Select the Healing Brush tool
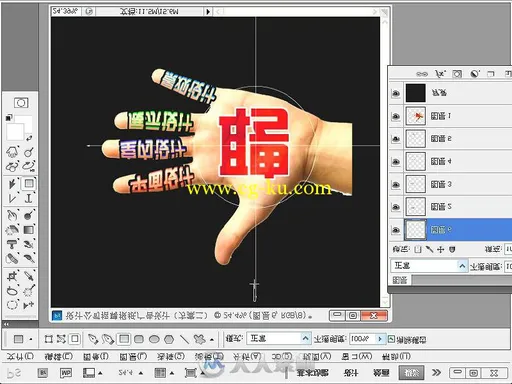 click(x=13, y=259)
